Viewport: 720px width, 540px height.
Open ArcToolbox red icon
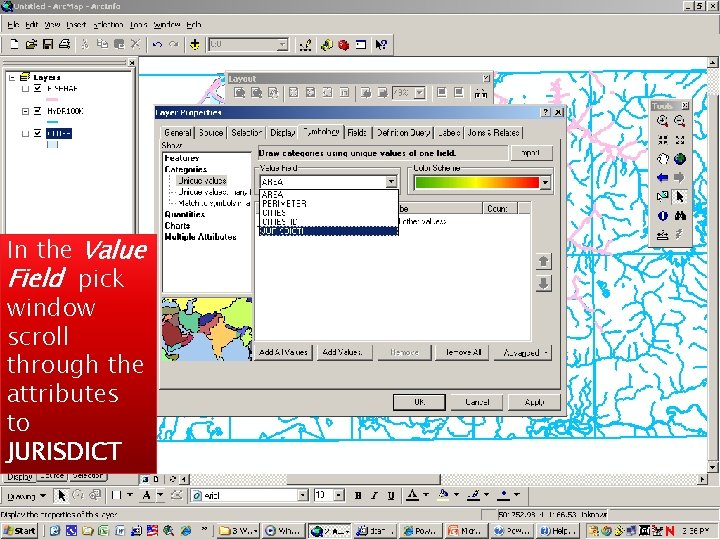[x=343, y=45]
